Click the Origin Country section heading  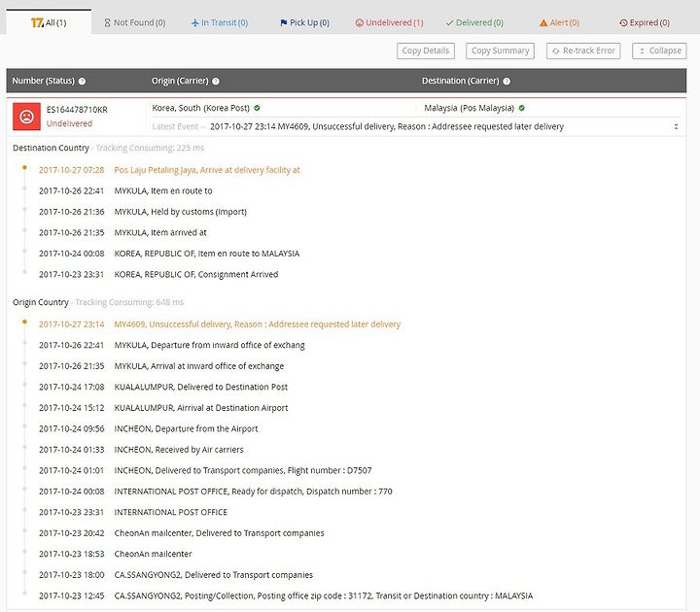(41, 302)
